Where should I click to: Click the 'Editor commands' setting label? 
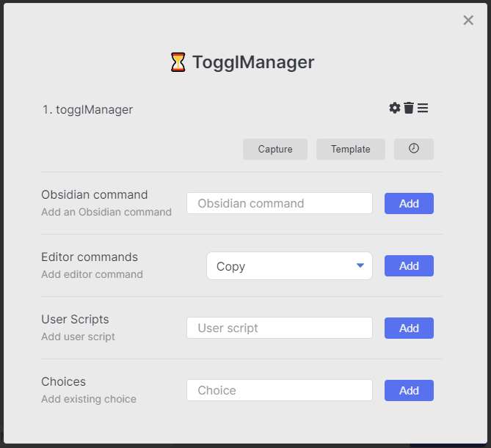click(x=90, y=257)
